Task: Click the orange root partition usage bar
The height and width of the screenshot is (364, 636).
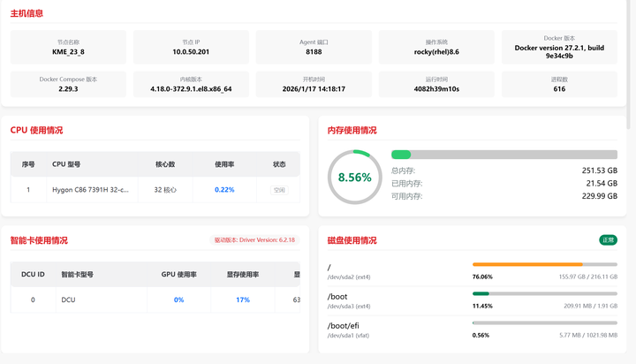Action: point(545,264)
